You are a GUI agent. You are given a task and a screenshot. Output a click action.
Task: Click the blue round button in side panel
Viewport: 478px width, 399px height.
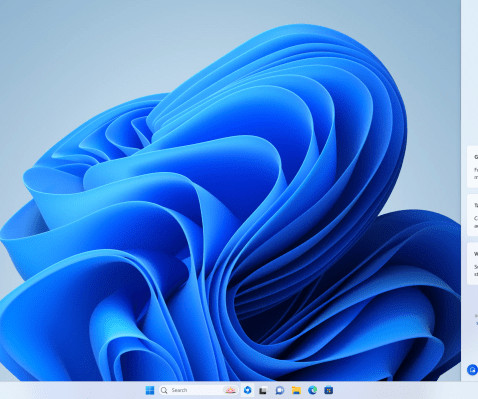pos(472,370)
